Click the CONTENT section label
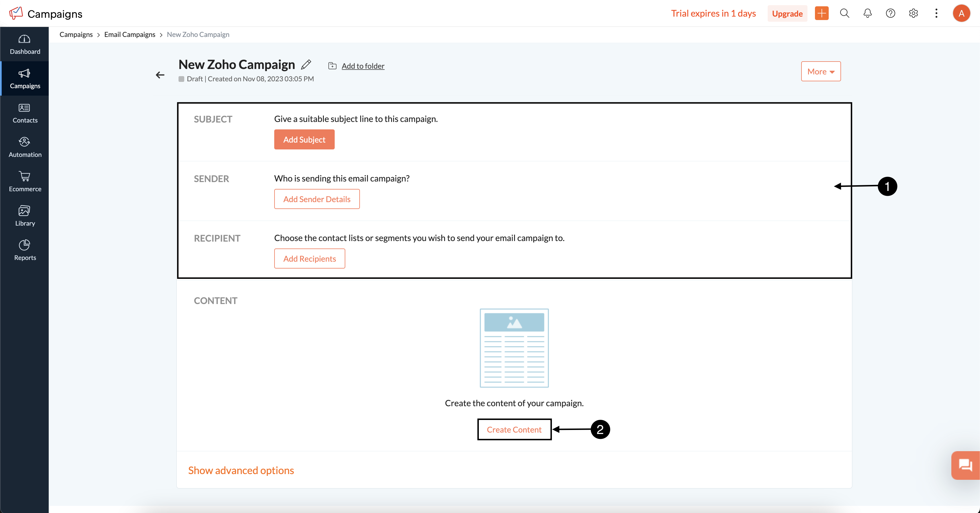 click(x=216, y=301)
